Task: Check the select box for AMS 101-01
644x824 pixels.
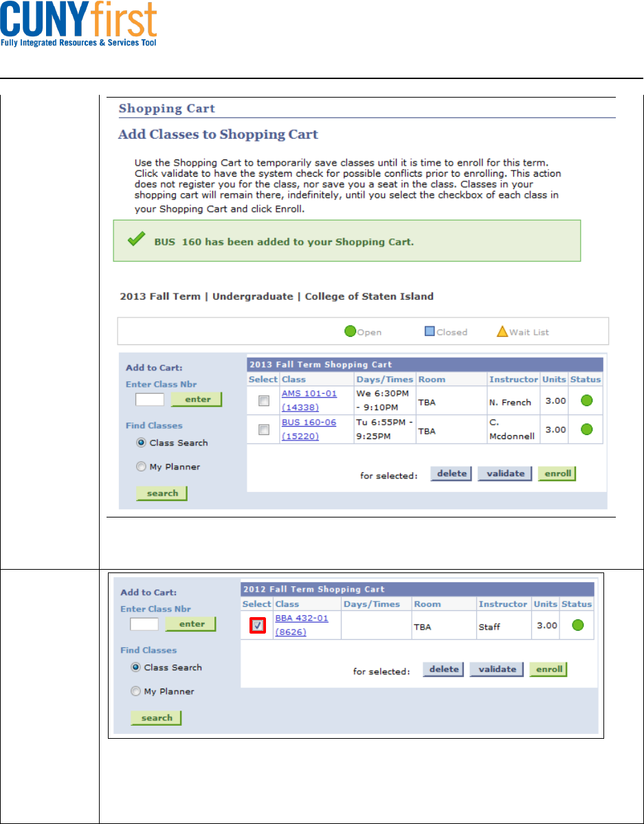Action: click(x=264, y=401)
